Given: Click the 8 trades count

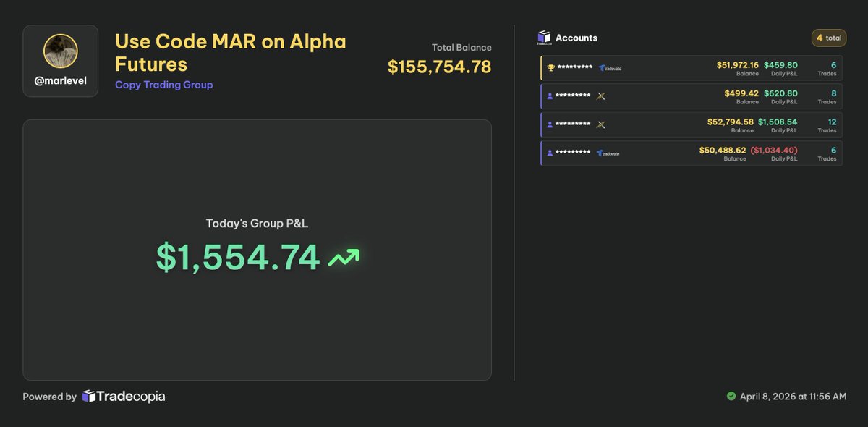Looking at the screenshot, I should click(x=833, y=93).
